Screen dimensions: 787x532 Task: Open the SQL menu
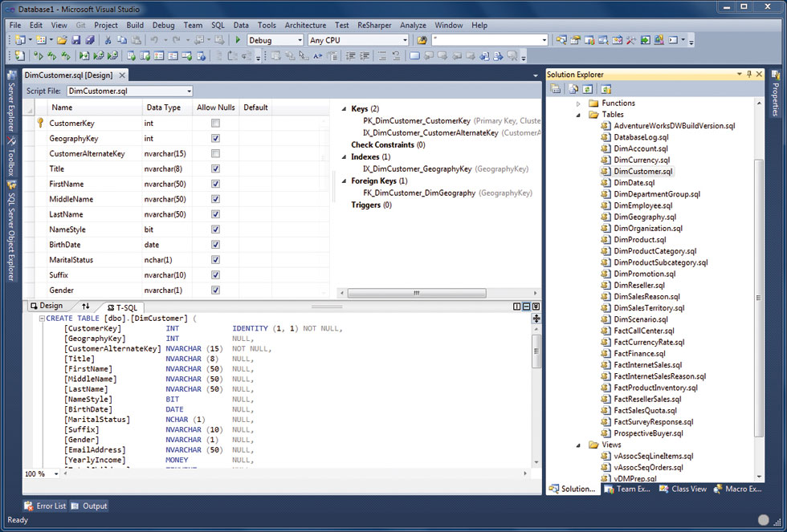pos(218,25)
